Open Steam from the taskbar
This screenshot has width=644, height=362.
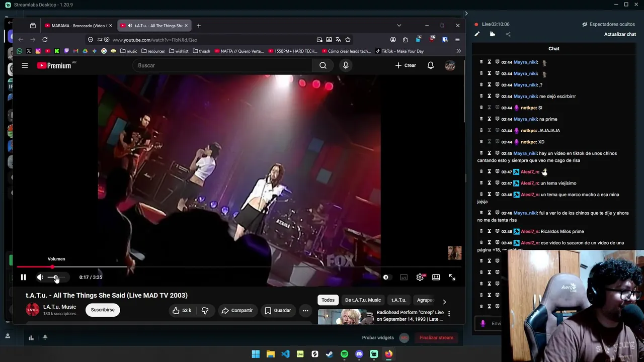tap(330, 354)
